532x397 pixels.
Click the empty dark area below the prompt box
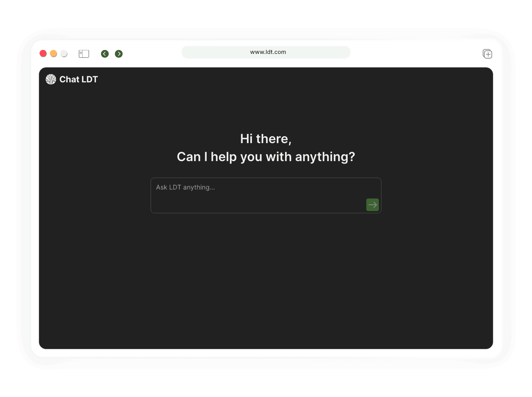click(x=266, y=280)
